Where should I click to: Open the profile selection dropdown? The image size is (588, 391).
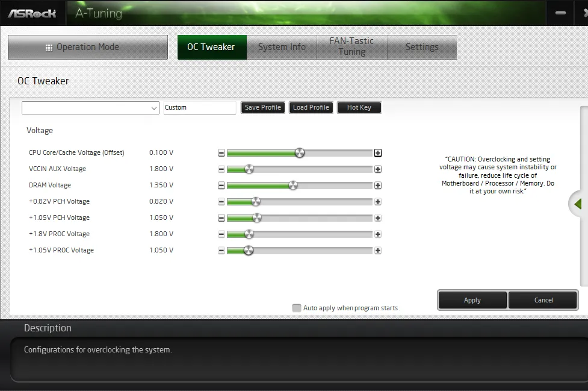point(90,108)
